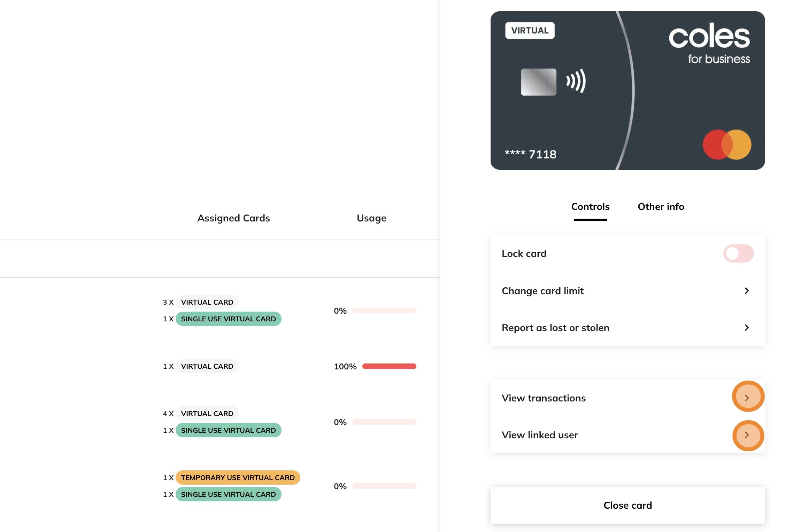Click the chip icon on the virtual card
Viewport: 793px width, 532px height.
[x=538, y=81]
